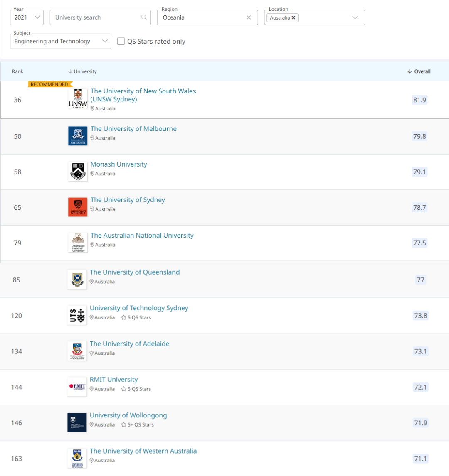
Task: Click the rank 120 cell
Action: [16, 315]
